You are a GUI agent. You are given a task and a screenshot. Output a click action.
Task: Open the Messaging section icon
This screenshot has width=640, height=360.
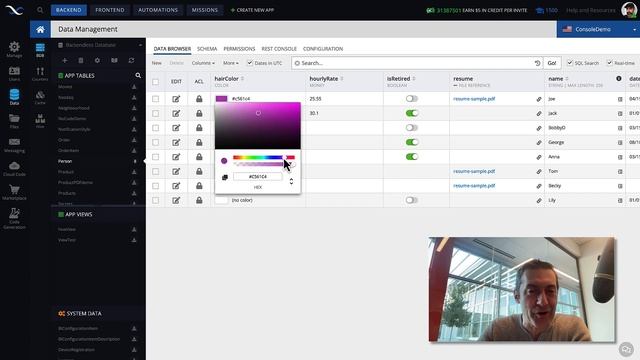(x=14, y=144)
